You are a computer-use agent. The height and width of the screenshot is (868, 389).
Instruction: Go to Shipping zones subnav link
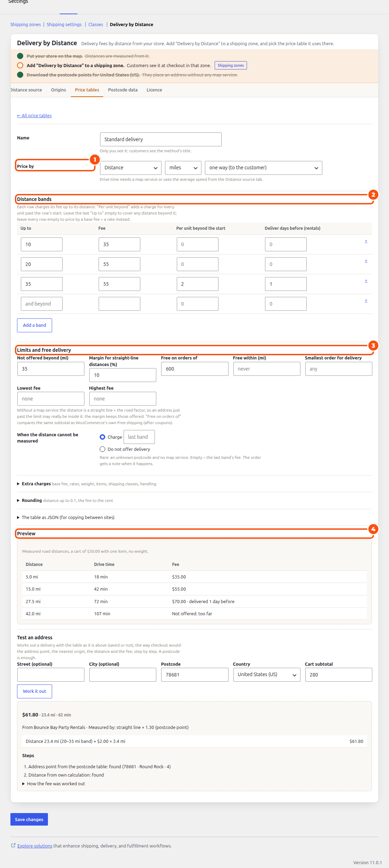click(x=25, y=25)
